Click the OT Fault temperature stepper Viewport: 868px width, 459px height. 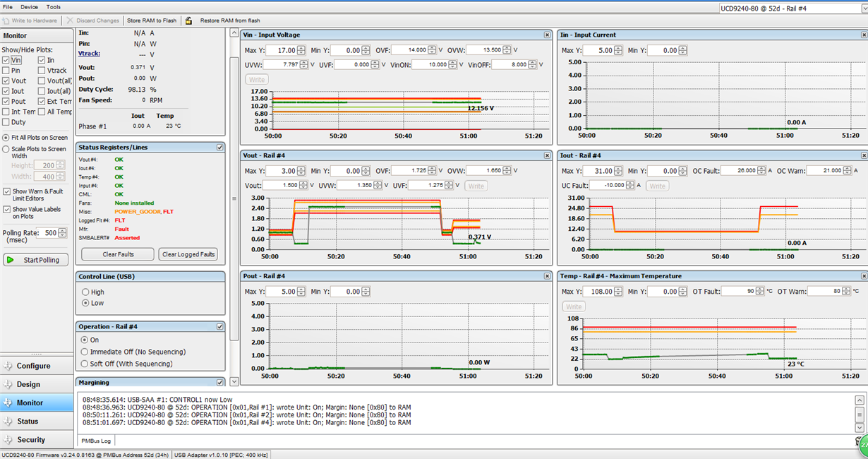coord(760,292)
